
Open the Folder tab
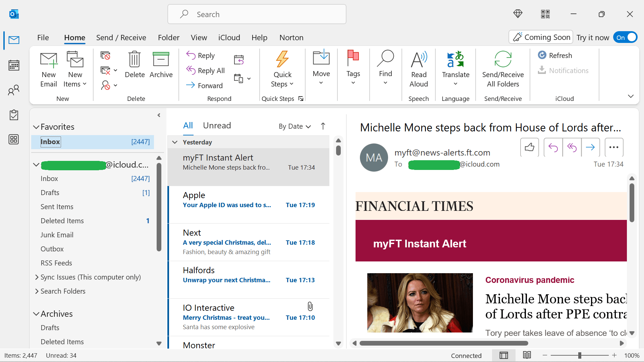pyautogui.click(x=169, y=38)
